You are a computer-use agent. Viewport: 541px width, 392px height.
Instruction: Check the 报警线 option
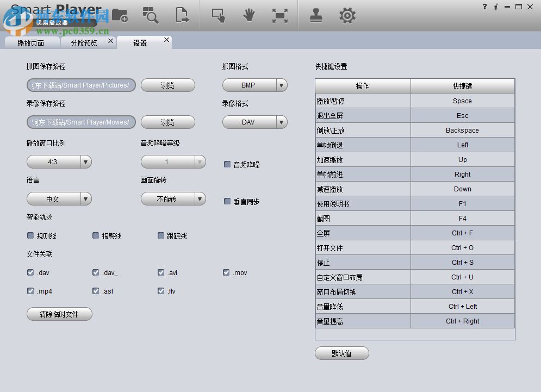click(96, 235)
